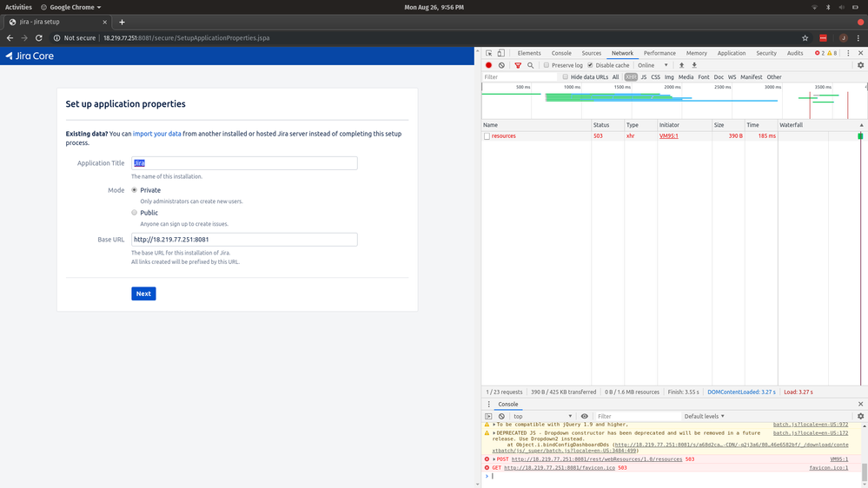Open Activities overview
The image size is (868, 488).
18,7
